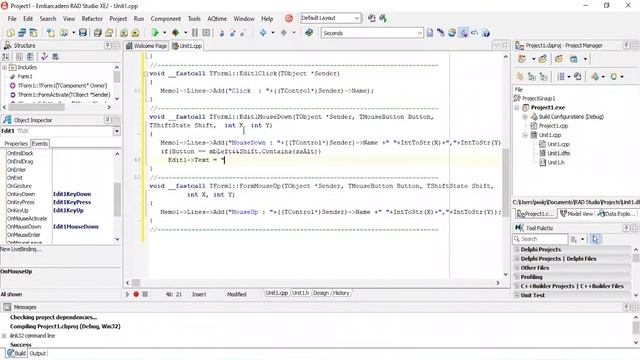Viewport: 640px width, 360px height.
Task: Click the Set debug desktop icon
Action: [x=383, y=18]
